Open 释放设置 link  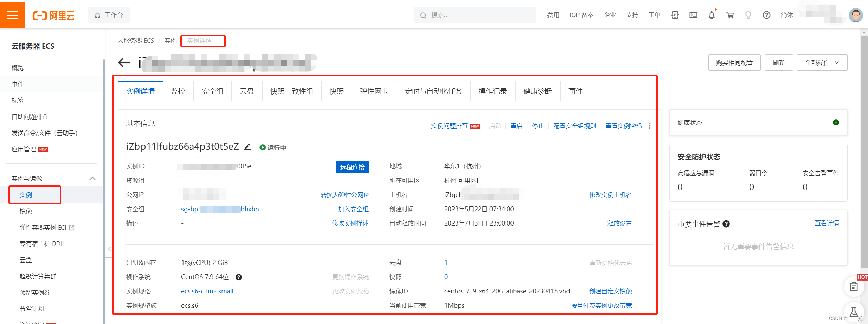(x=619, y=223)
